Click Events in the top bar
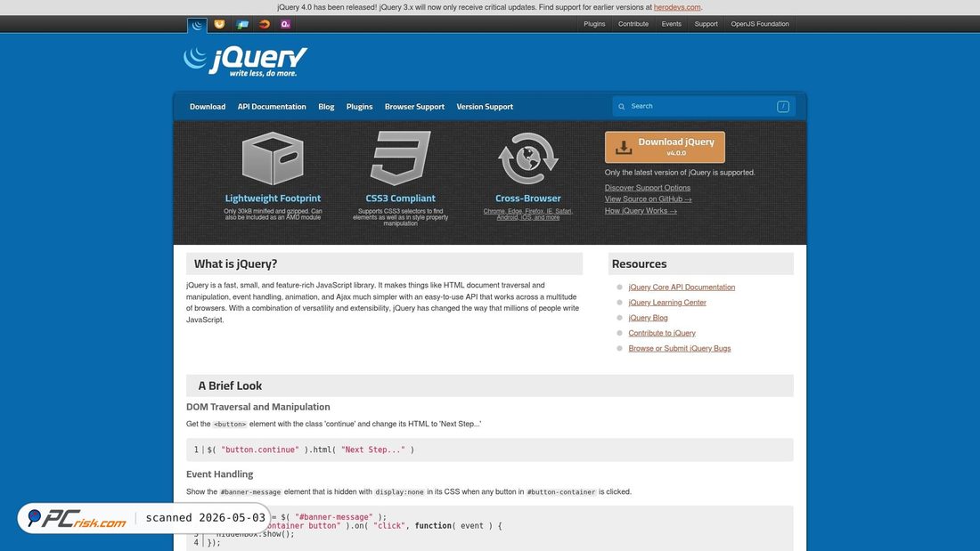 point(671,24)
